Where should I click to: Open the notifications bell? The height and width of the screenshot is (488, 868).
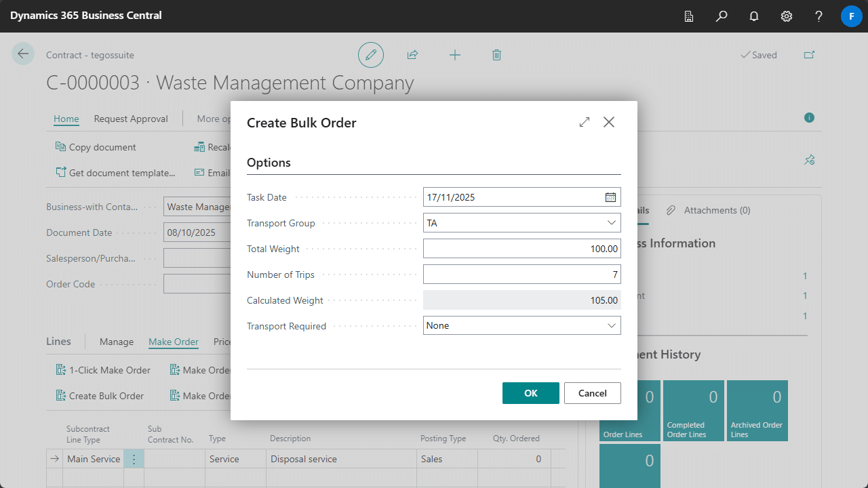point(754,16)
